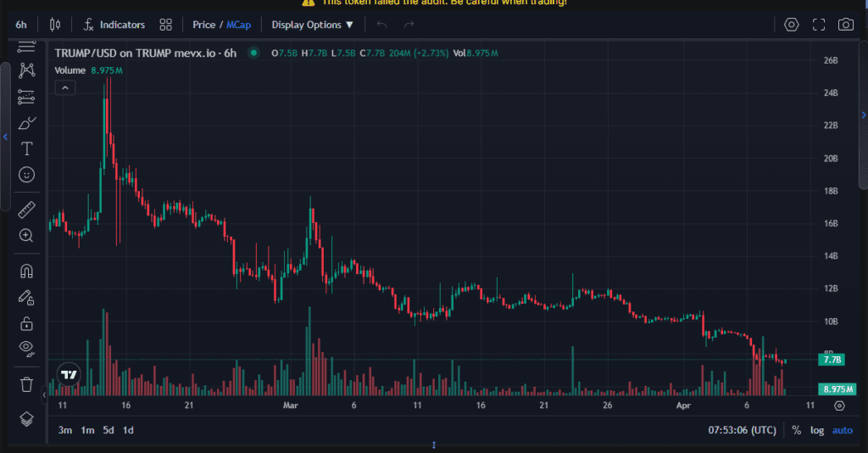
Task: Open chart settings hexagon icon
Action: coord(792,25)
